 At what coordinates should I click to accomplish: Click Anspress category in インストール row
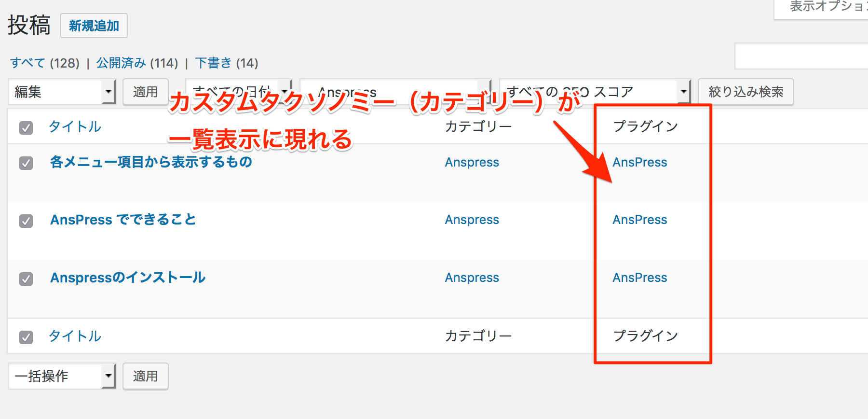(472, 278)
